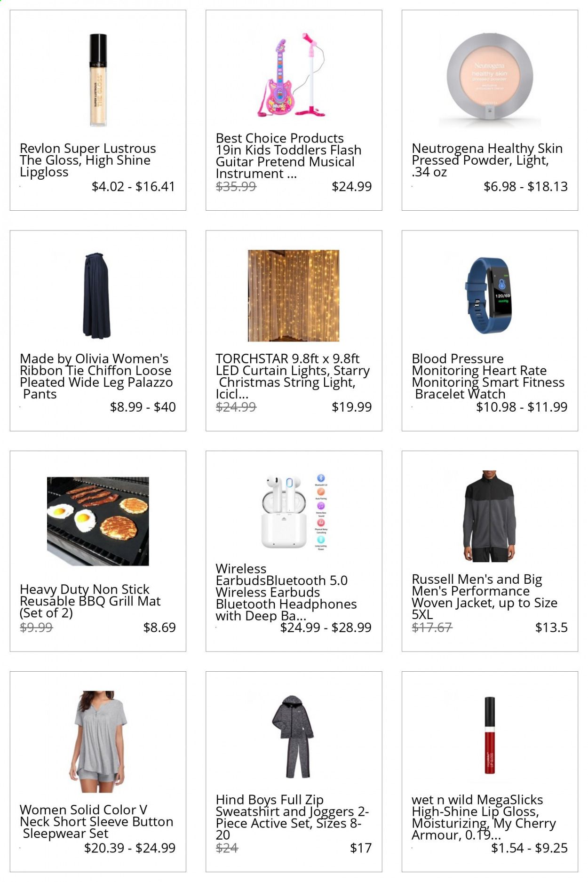
Task: Open Revlon Super Lustrous The Gloss title
Action: (x=88, y=160)
